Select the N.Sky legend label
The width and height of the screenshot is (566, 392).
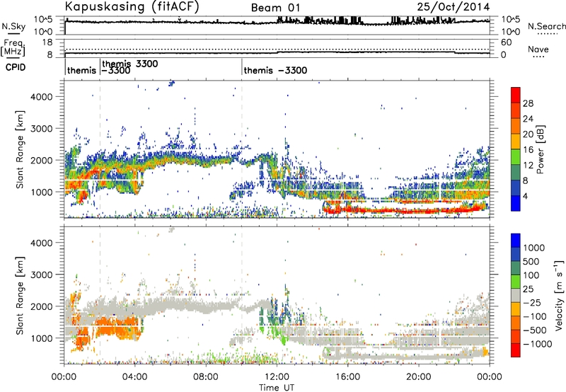tap(13, 26)
